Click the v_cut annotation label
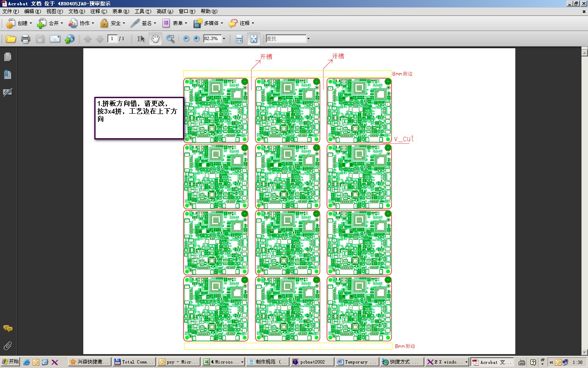 tap(404, 139)
